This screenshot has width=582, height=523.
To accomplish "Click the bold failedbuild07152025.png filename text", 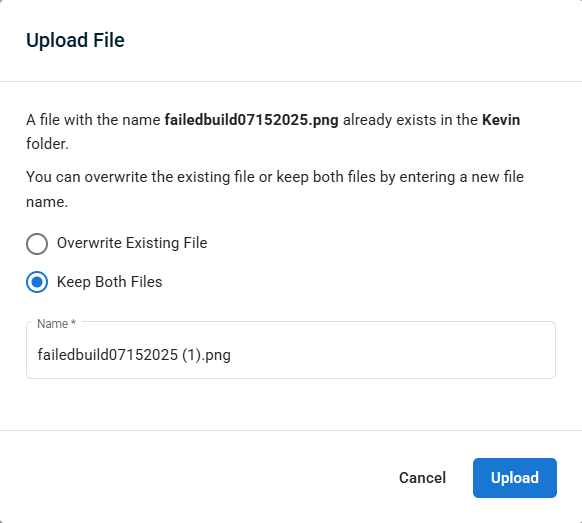I will pyautogui.click(x=252, y=120).
